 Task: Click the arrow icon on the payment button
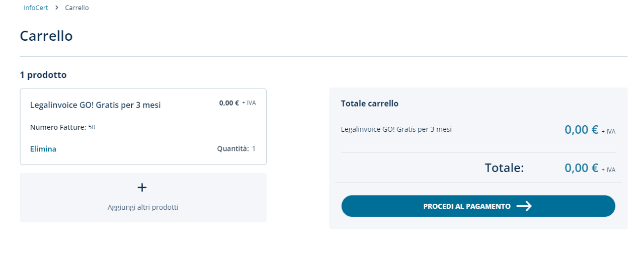pyautogui.click(x=524, y=206)
